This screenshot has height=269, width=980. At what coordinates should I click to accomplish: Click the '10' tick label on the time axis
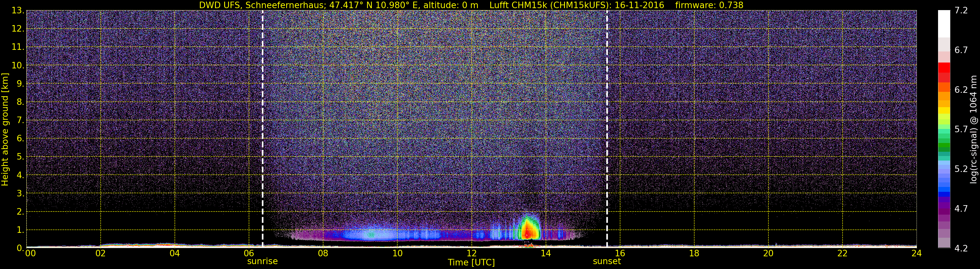point(397,253)
